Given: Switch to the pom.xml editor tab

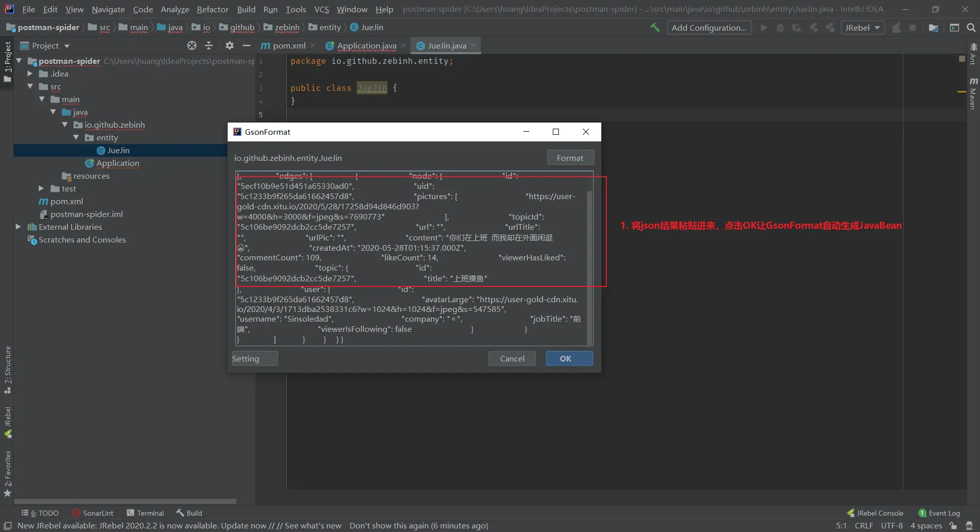Looking at the screenshot, I should pyautogui.click(x=288, y=45).
